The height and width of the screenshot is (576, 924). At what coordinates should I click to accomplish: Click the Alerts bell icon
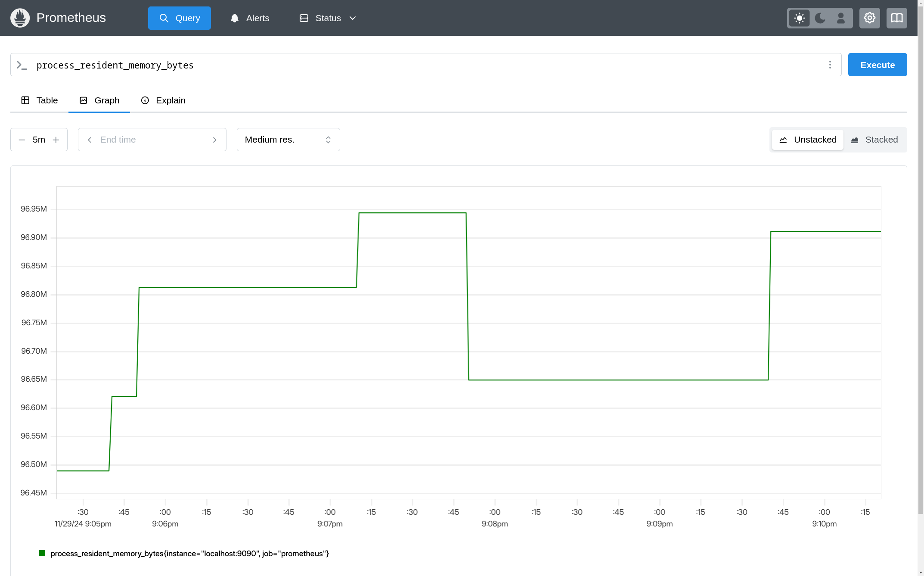pos(236,18)
